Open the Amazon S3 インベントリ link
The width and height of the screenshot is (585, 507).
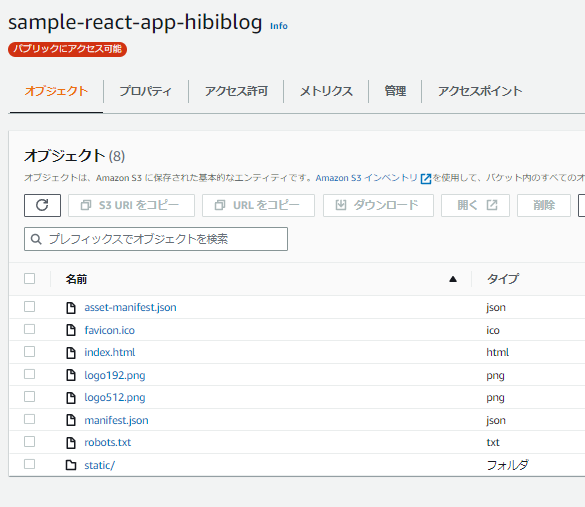pyautogui.click(x=366, y=178)
